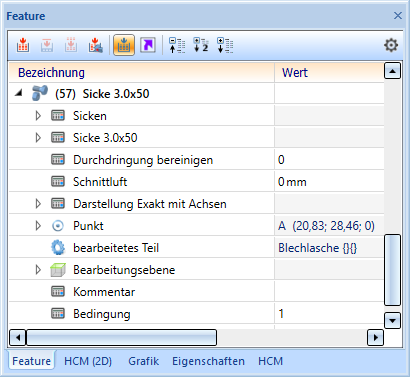Expand the Punkt entry
This screenshot has width=410, height=377.
38,226
